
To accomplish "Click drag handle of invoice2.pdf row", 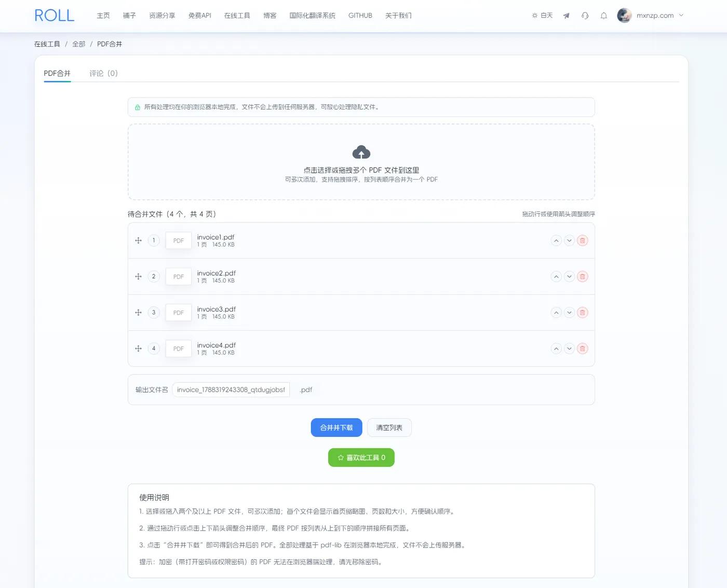I will tap(138, 276).
